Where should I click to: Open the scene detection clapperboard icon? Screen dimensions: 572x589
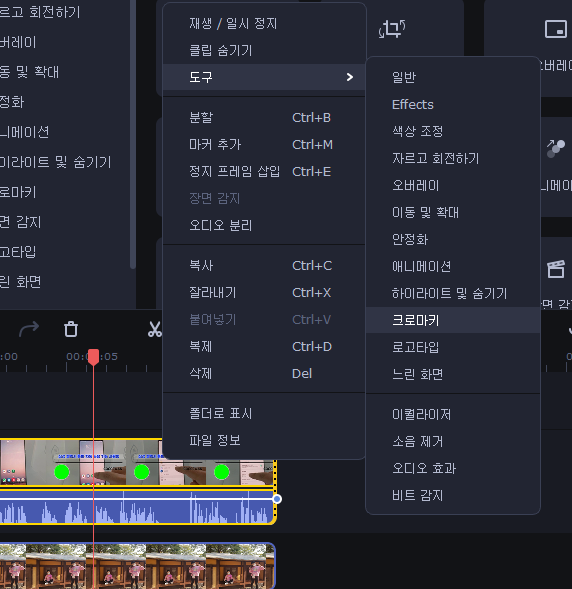click(556, 269)
